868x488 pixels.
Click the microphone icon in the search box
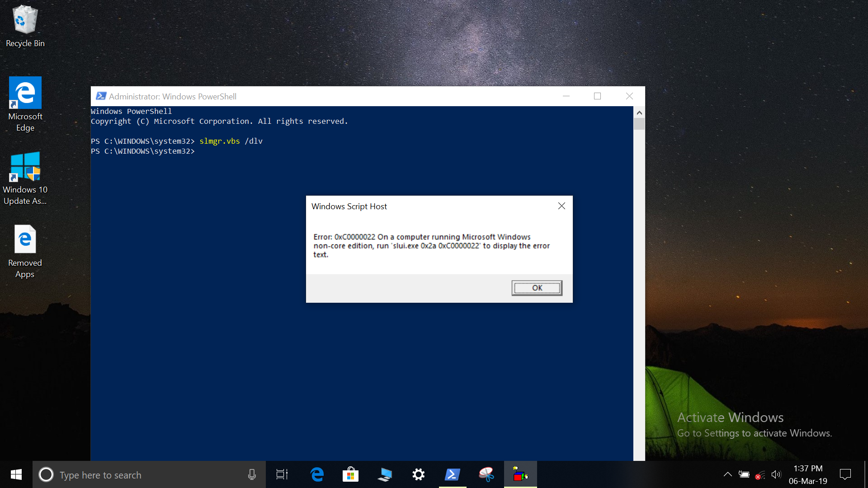pyautogui.click(x=252, y=475)
